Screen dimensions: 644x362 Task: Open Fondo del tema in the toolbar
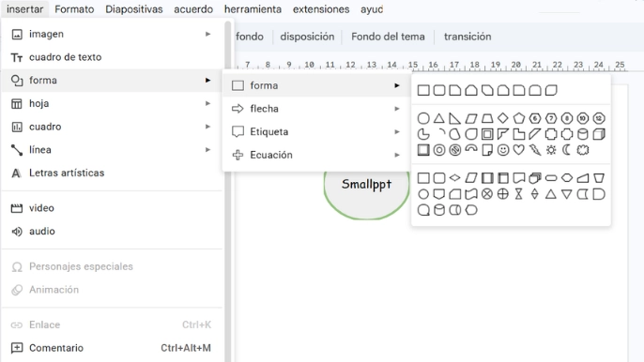[x=388, y=37]
